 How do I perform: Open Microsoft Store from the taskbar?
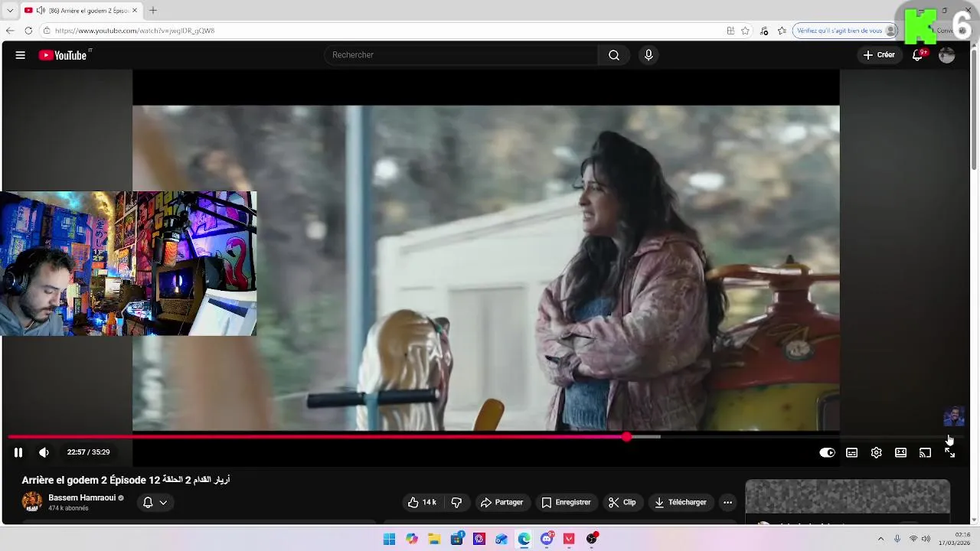pyautogui.click(x=457, y=539)
